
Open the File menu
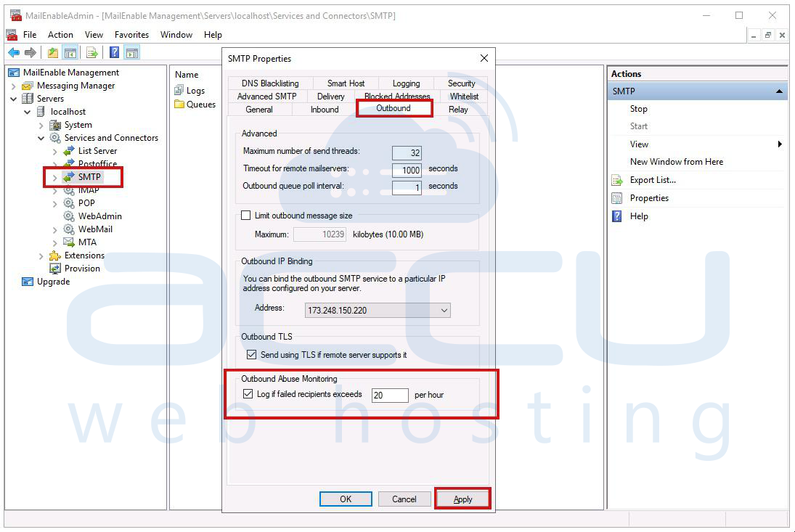[x=30, y=34]
